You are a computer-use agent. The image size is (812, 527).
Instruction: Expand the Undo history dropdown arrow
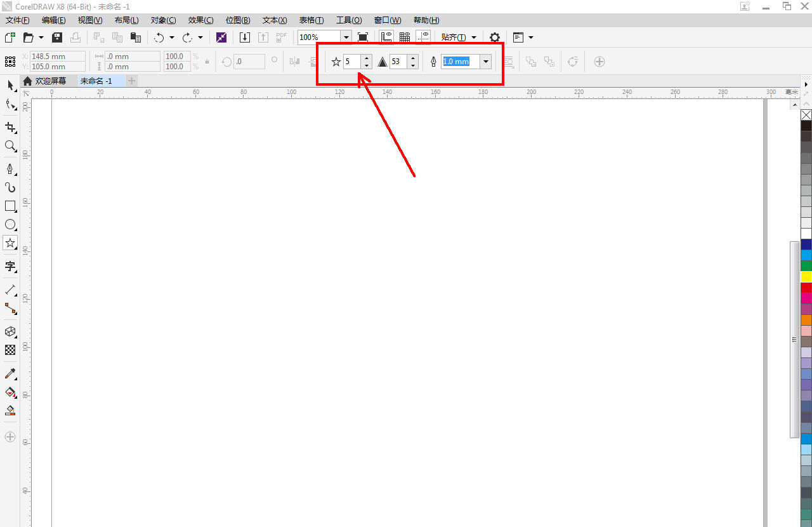[x=171, y=37]
